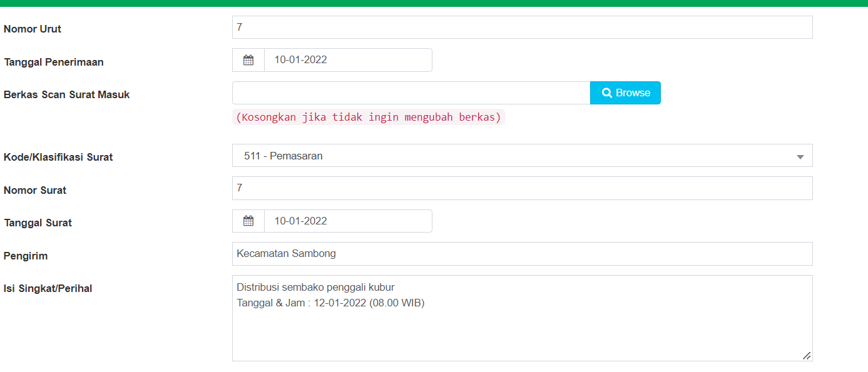The height and width of the screenshot is (372, 868).
Task: Open the Tanggal Surat calendar icon
Action: click(x=248, y=220)
